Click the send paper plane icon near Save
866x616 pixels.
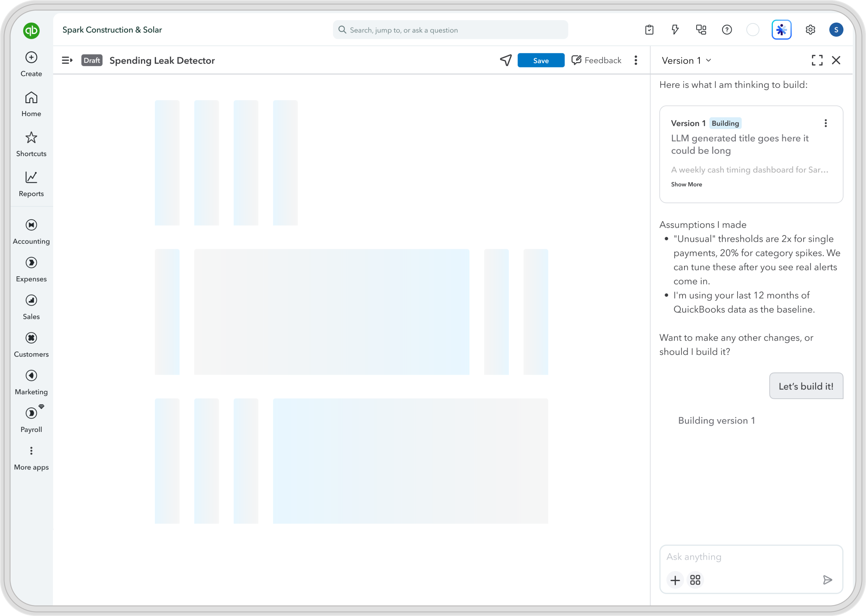[x=506, y=60]
